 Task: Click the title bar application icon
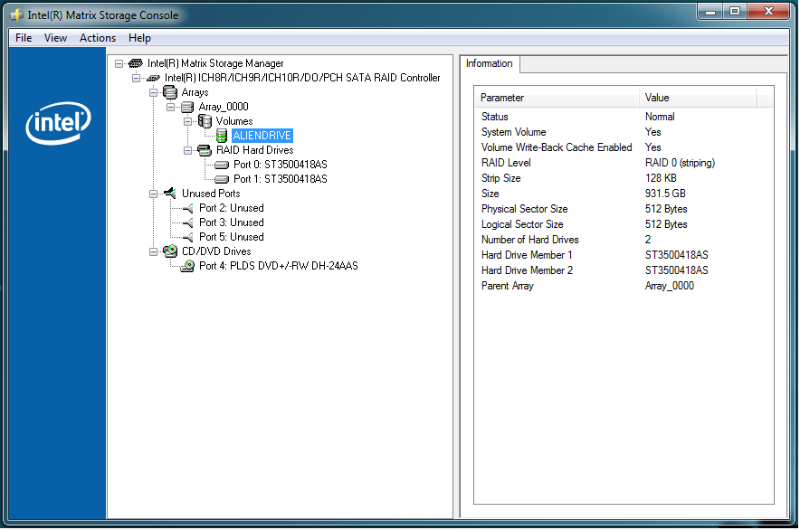tap(17, 15)
